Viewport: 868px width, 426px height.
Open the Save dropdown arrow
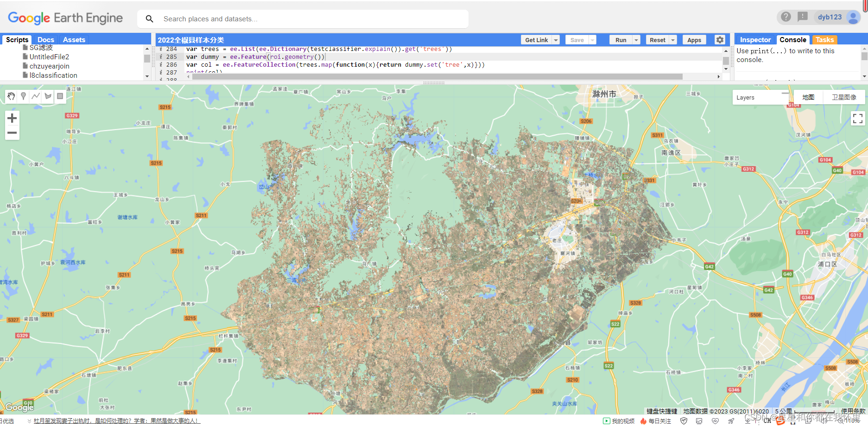tap(592, 40)
